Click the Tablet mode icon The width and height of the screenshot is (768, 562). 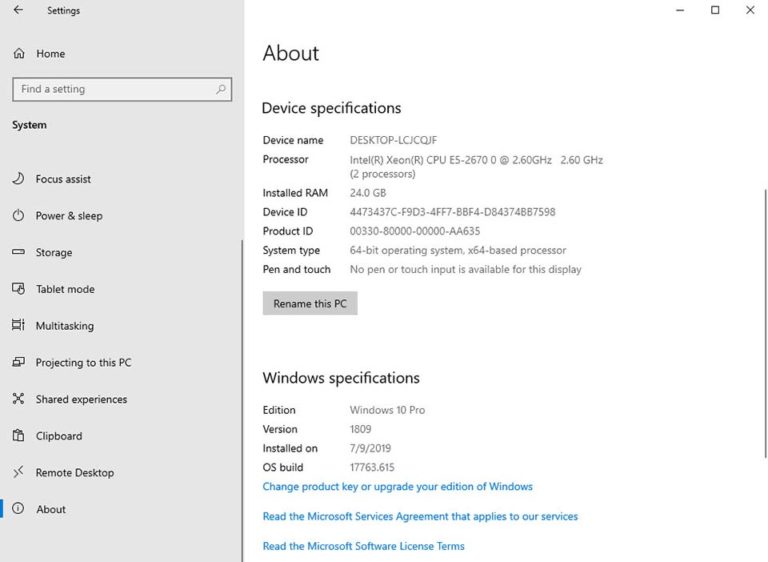click(x=18, y=289)
